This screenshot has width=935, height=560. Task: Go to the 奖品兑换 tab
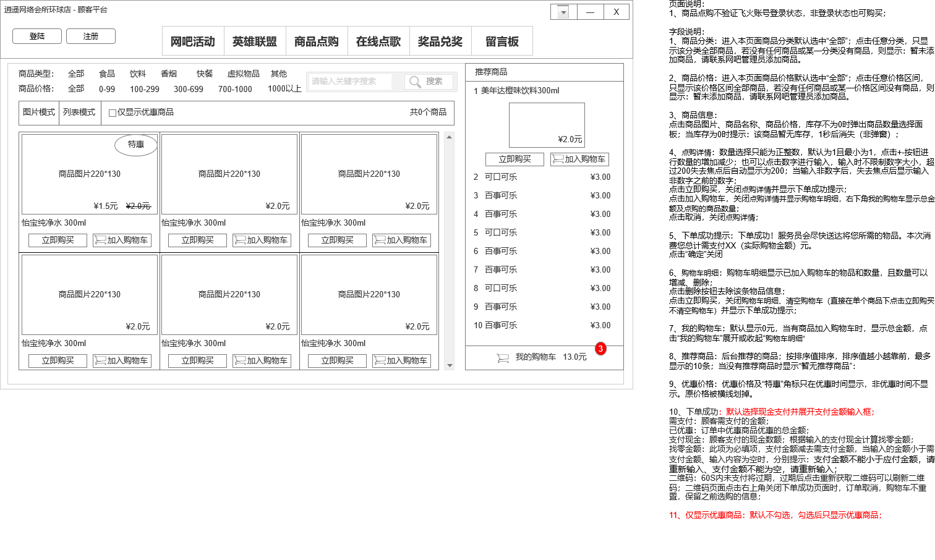[440, 41]
